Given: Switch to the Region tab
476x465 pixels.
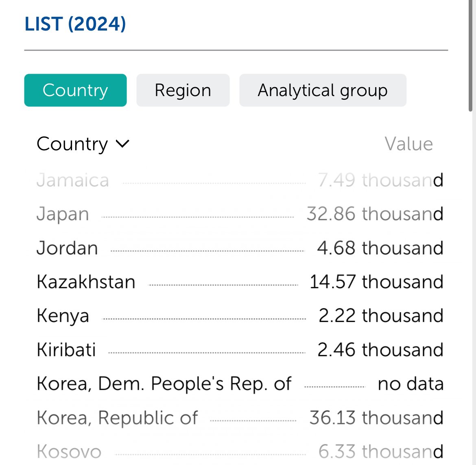Looking at the screenshot, I should click(x=183, y=90).
